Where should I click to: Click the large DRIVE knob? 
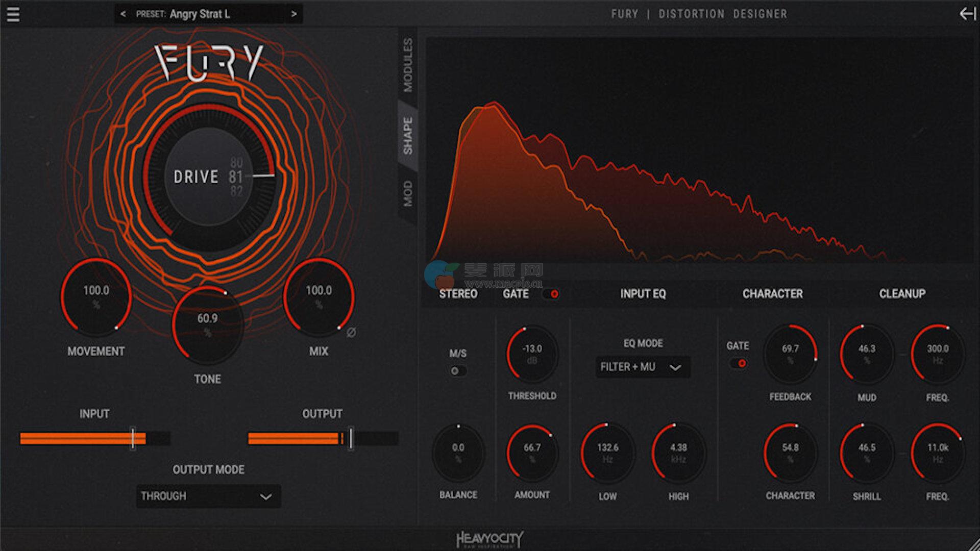pyautogui.click(x=209, y=177)
